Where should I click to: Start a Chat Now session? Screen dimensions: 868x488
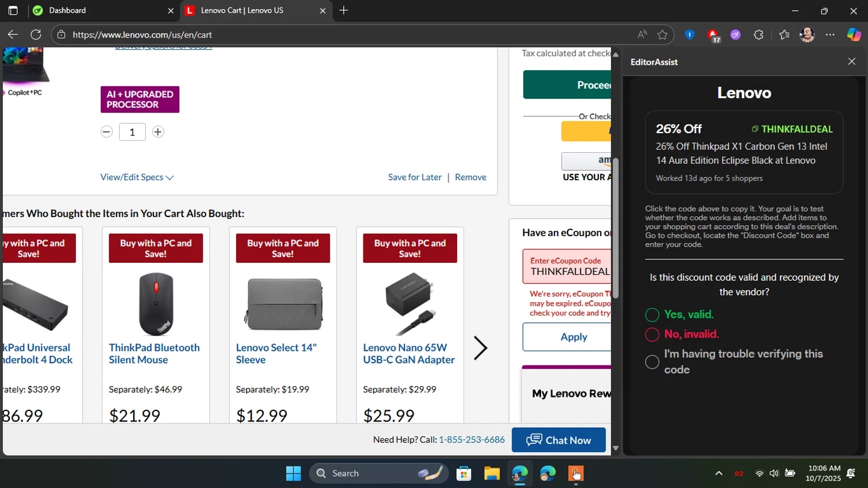point(558,440)
